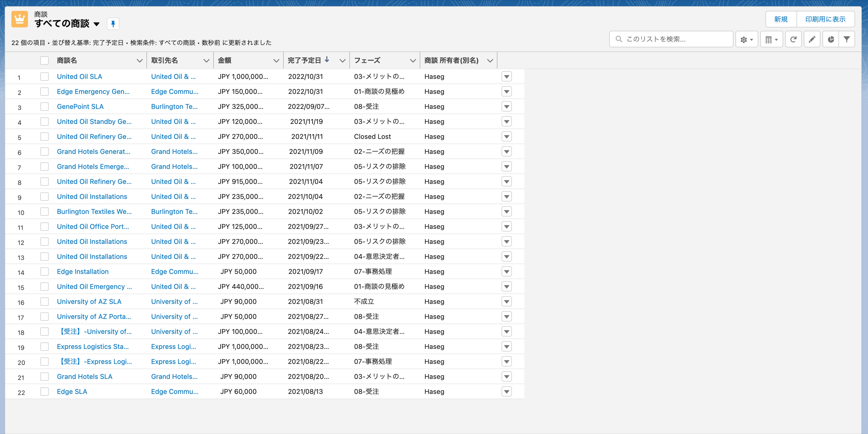This screenshot has height=434, width=868.
Task: Open the list view settings gear menu
Action: 746,39
